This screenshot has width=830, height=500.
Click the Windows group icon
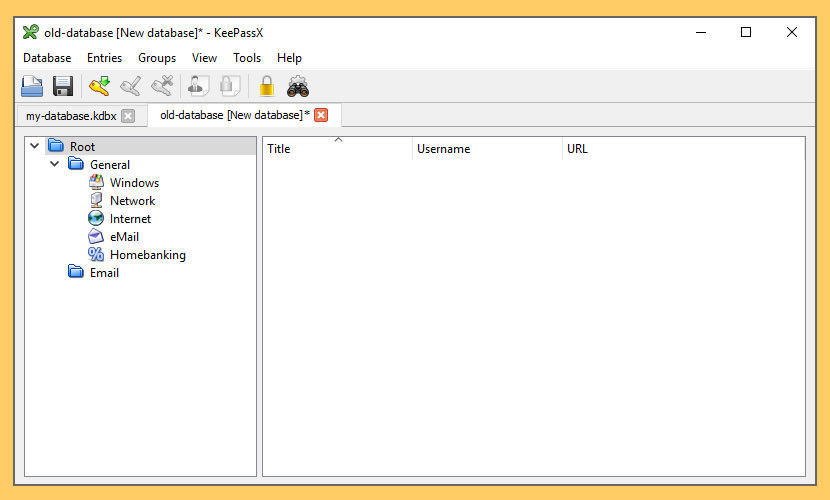click(x=96, y=182)
